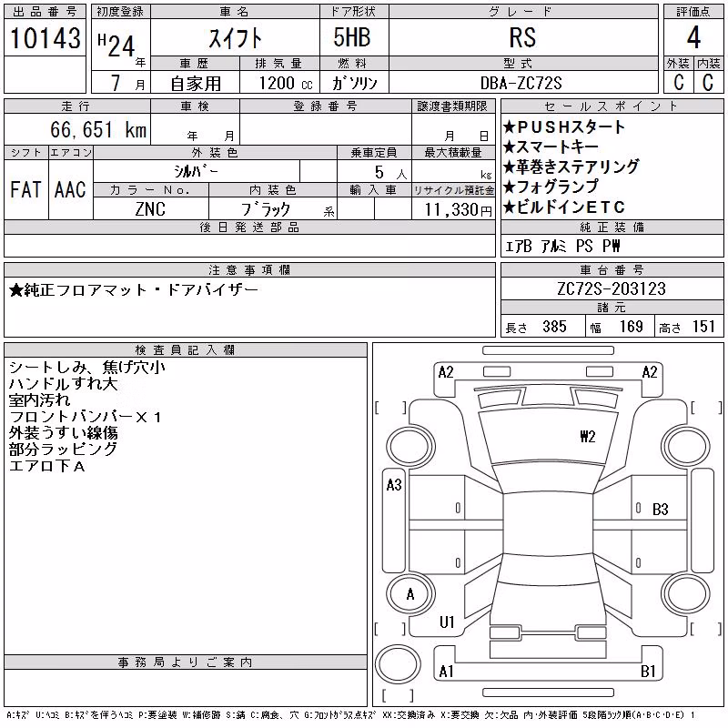Click fuel type ガソリン
This screenshot has width=728, height=728.
(x=354, y=83)
